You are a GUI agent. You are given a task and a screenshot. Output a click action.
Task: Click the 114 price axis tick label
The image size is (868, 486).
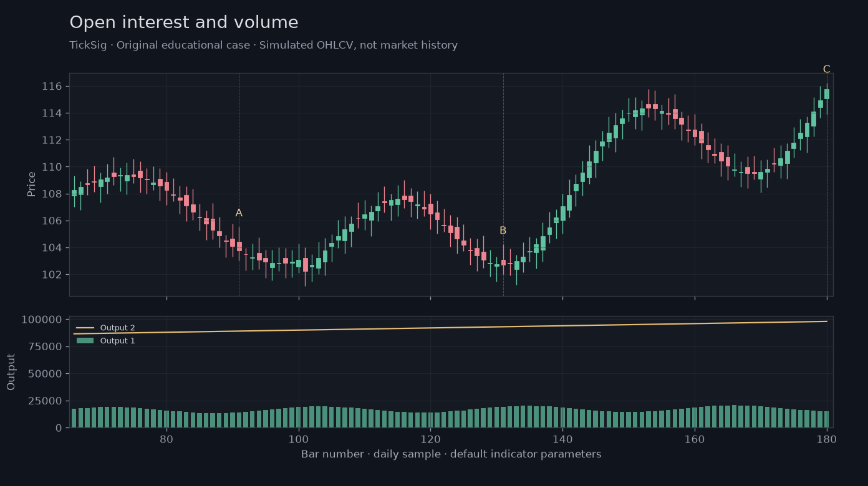pyautogui.click(x=53, y=113)
